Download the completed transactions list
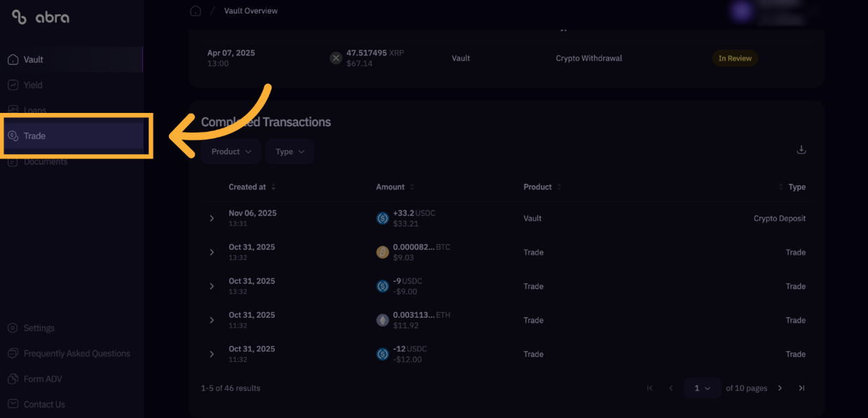This screenshot has width=868, height=418. 801,149
